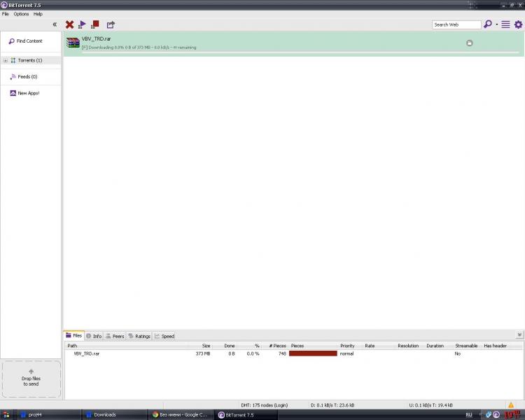Collapse sidebar with double-chevron arrow
Viewport: 525px width, 420px height.
click(55, 24)
